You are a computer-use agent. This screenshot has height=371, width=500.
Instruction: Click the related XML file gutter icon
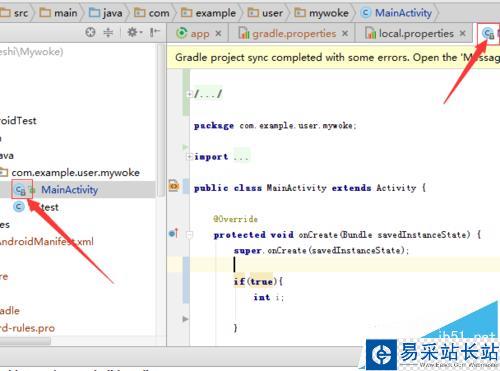click(174, 186)
